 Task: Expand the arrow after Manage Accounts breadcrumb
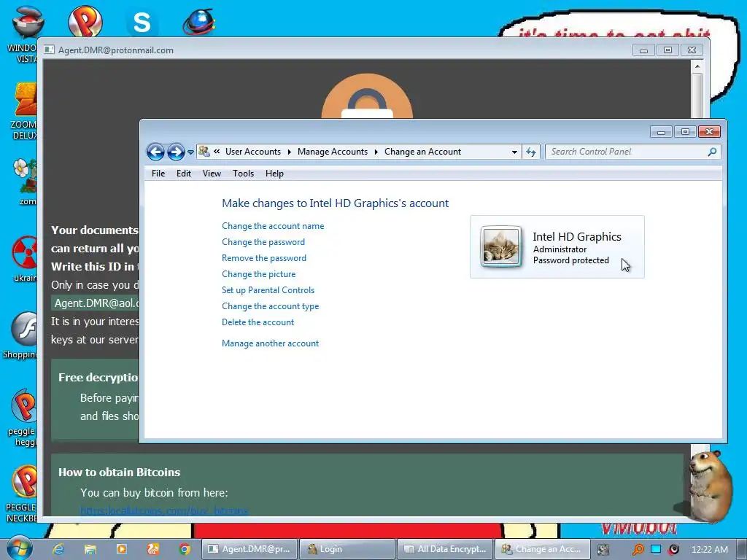tap(376, 152)
